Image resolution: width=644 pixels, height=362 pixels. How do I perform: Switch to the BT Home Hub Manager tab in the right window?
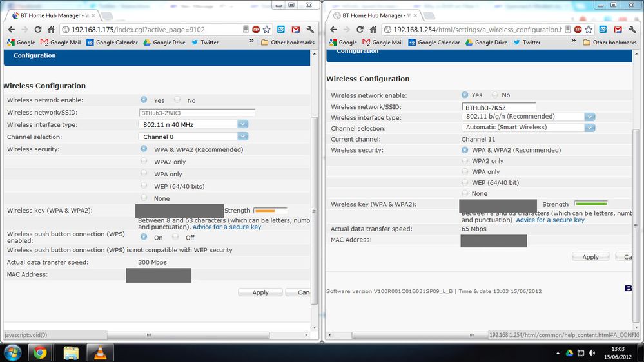point(375,15)
